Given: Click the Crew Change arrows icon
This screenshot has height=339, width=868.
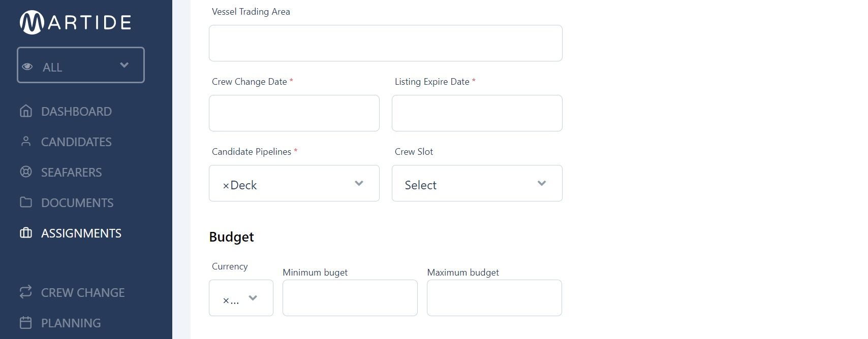Looking at the screenshot, I should [x=26, y=292].
